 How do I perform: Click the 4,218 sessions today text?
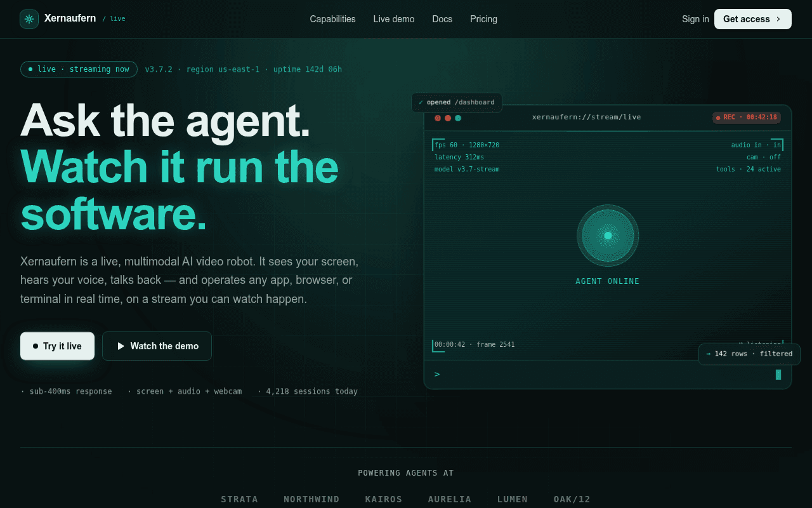(311, 391)
